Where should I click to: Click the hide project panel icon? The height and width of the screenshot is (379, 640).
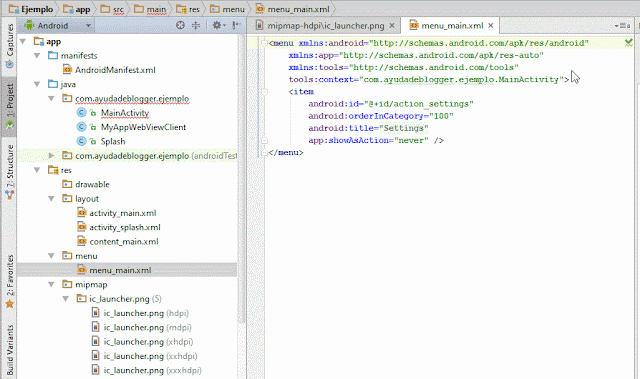pos(236,25)
